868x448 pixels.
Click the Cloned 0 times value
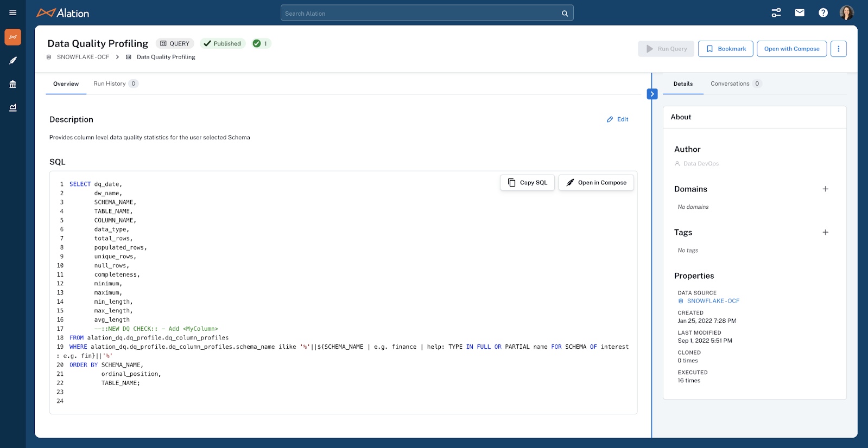coord(688,361)
